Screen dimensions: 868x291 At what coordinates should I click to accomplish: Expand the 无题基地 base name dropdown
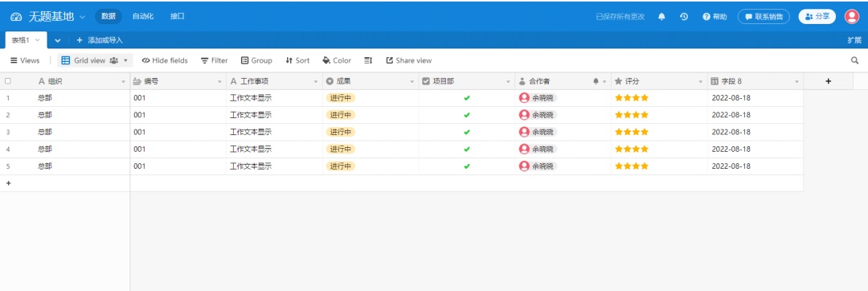pyautogui.click(x=83, y=17)
